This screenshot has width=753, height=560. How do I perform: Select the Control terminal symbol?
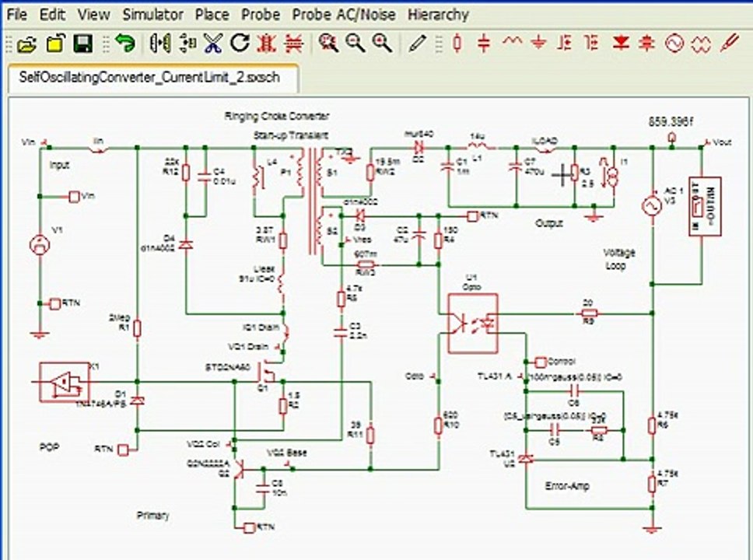pos(541,362)
